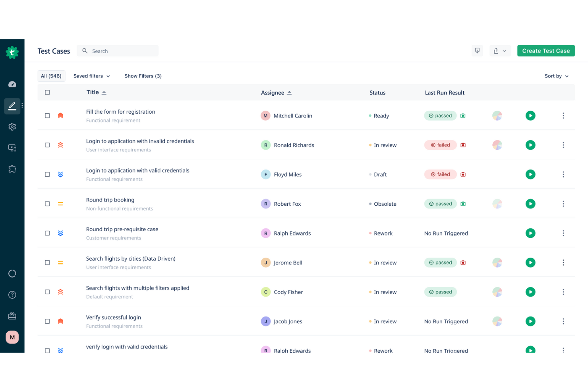The image size is (588, 392).
Task: Open the Login to application with invalid credentials test
Action: coord(140,141)
